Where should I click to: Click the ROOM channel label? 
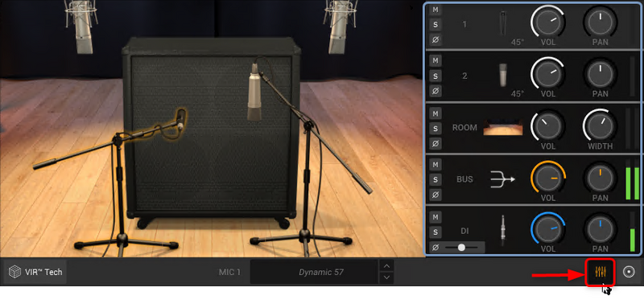click(464, 128)
